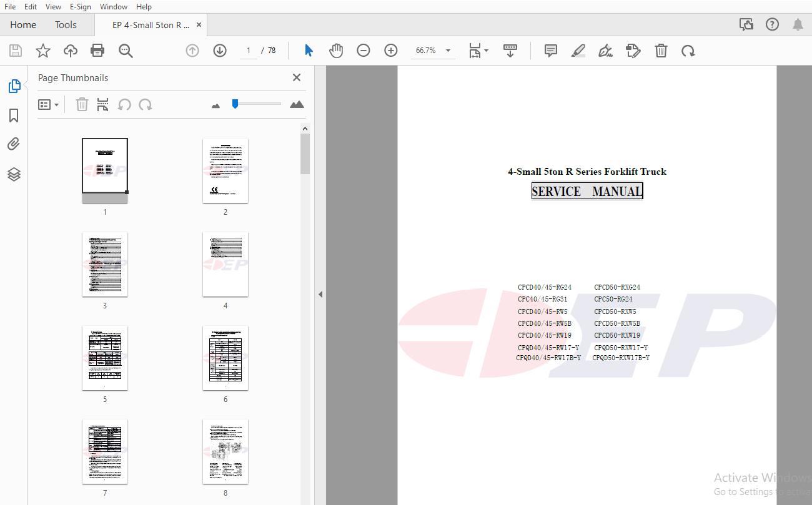812x505 pixels.
Task: Open Attachments paperclip panel
Action: (14, 145)
